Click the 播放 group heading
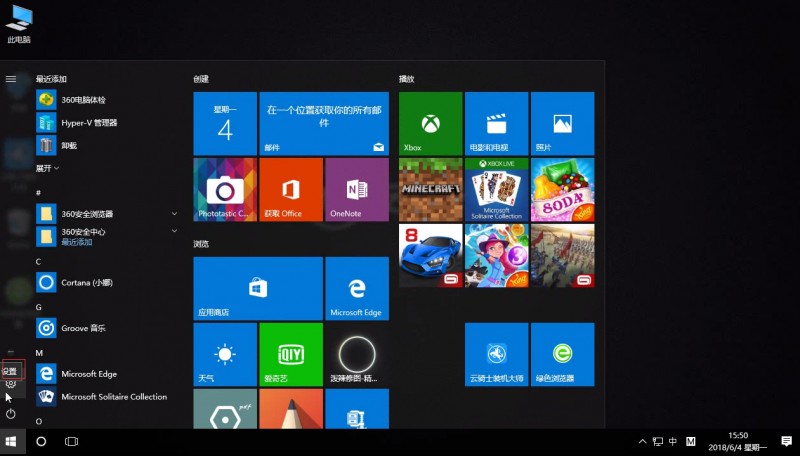This screenshot has height=456, width=800. (407, 79)
